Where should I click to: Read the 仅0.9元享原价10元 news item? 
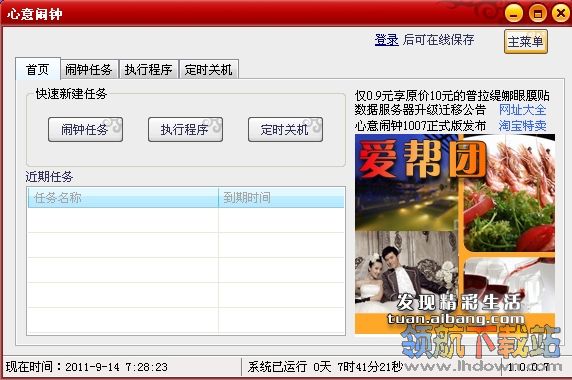pyautogui.click(x=452, y=96)
